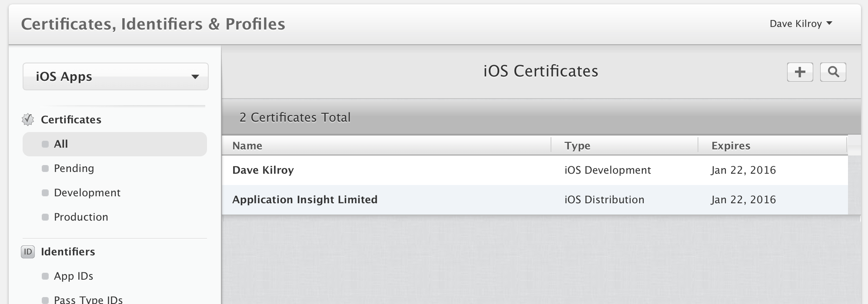Select the Dave Kilroy certificate row

tap(263, 170)
